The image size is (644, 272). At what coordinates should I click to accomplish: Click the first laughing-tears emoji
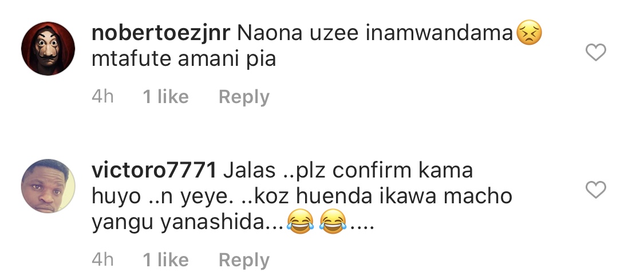point(300,222)
